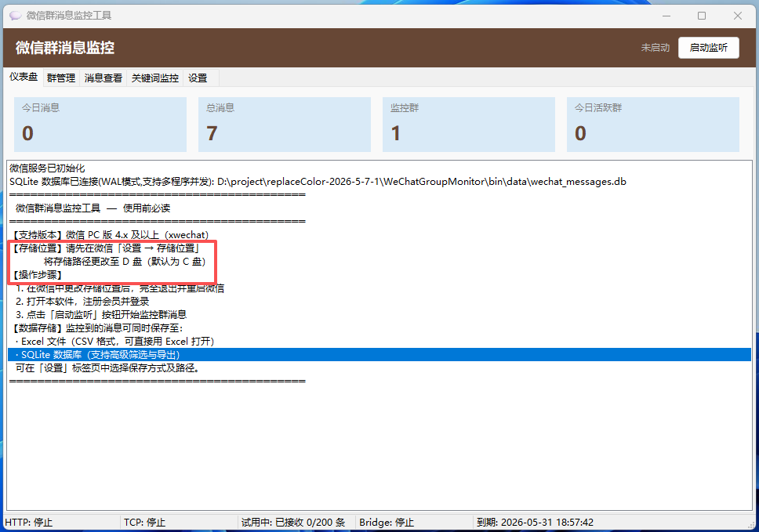Minimize the 微信群消息监控工具 window
The image size is (759, 532).
click(x=666, y=16)
